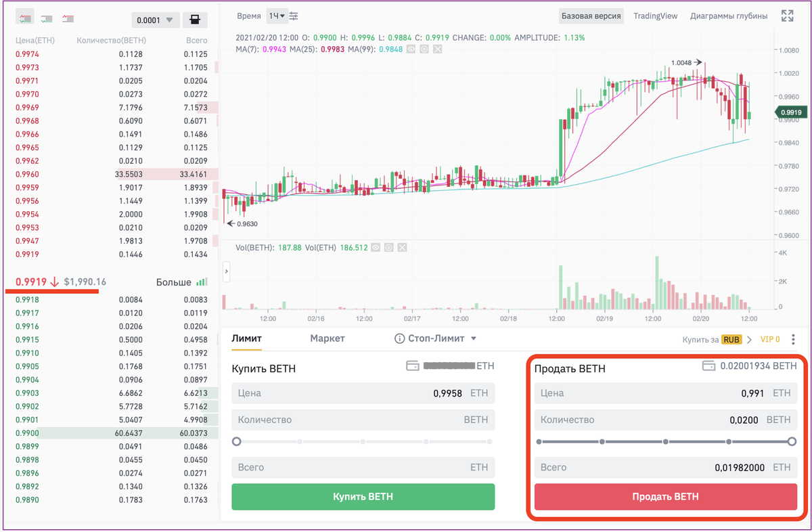Click the $1,990.16 USD price value
The width and height of the screenshot is (812, 532).
click(85, 282)
